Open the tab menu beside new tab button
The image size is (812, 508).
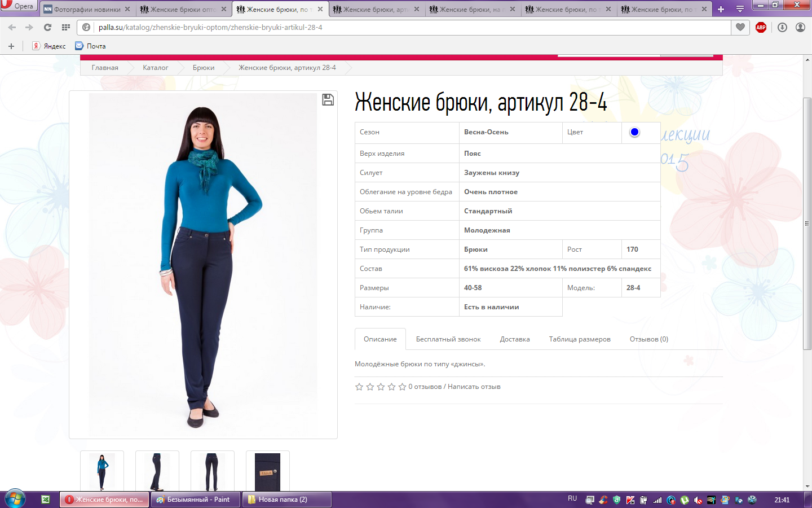(x=740, y=9)
